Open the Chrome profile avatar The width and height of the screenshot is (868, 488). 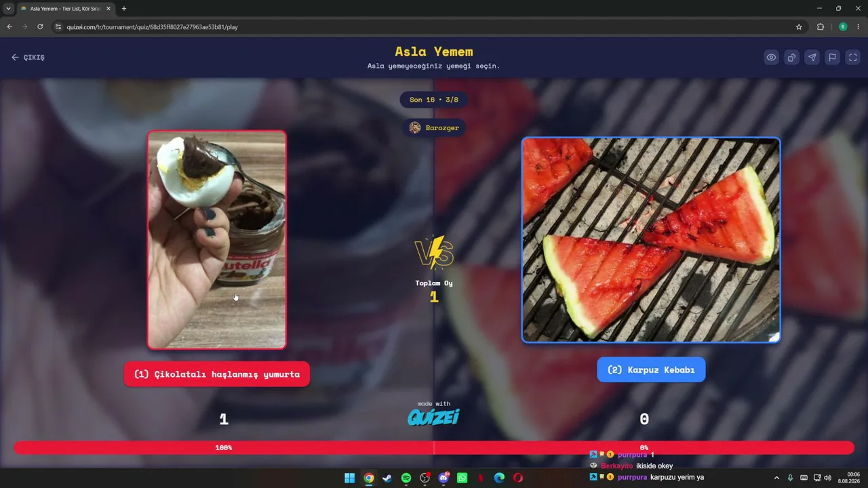tap(843, 27)
